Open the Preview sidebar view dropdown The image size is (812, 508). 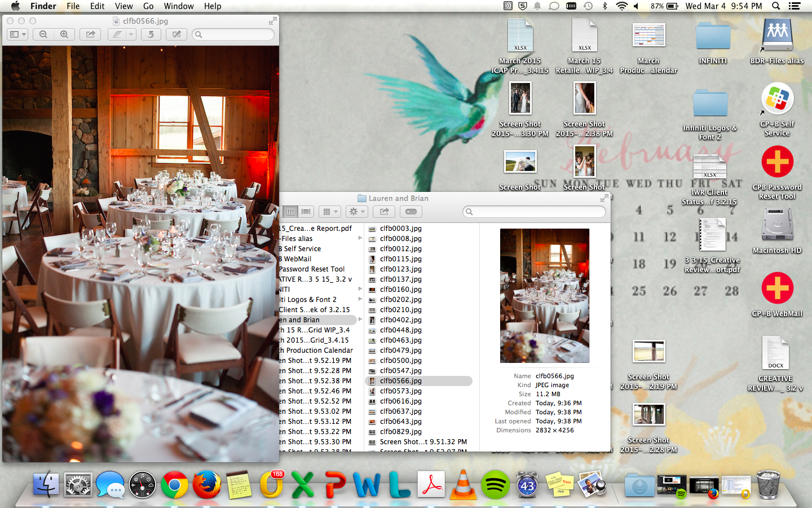click(x=17, y=34)
